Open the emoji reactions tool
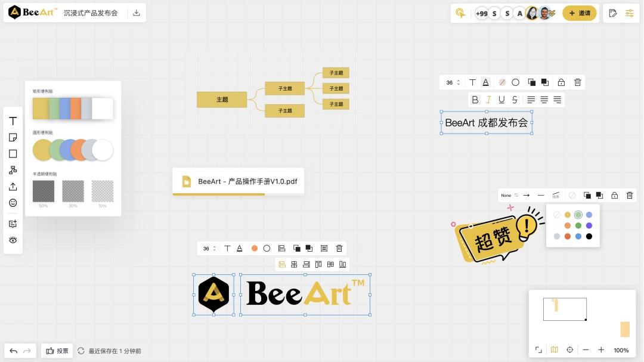The height and width of the screenshot is (362, 644). tap(13, 202)
